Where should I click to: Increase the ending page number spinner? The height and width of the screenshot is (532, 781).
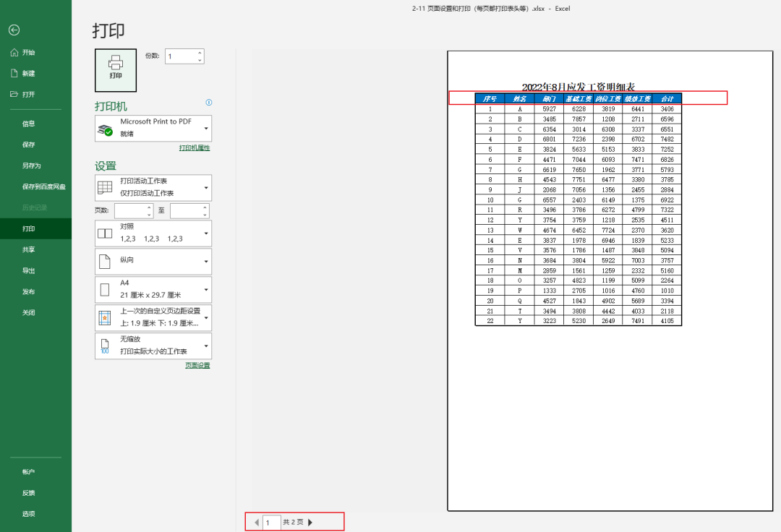pyautogui.click(x=205, y=207)
